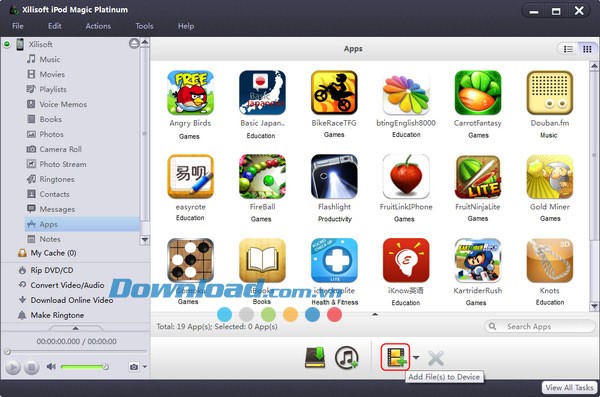The height and width of the screenshot is (397, 600).
Task: Click the delete X toolbar icon
Action: [435, 358]
